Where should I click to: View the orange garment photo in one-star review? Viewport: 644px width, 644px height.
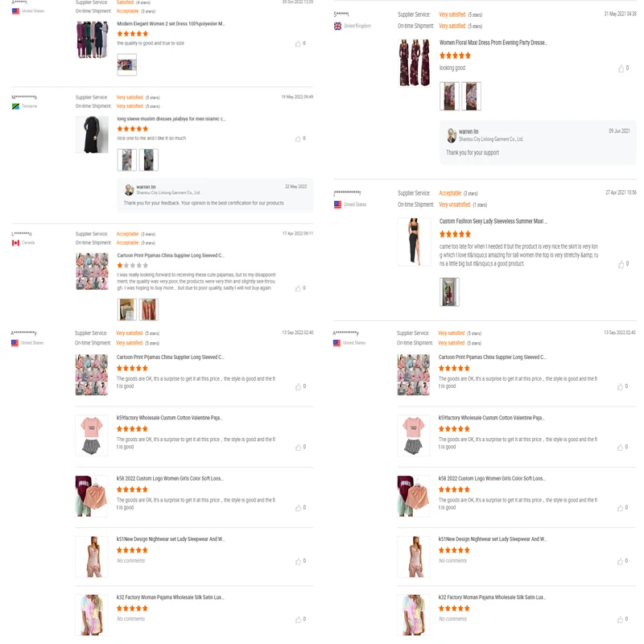149,309
